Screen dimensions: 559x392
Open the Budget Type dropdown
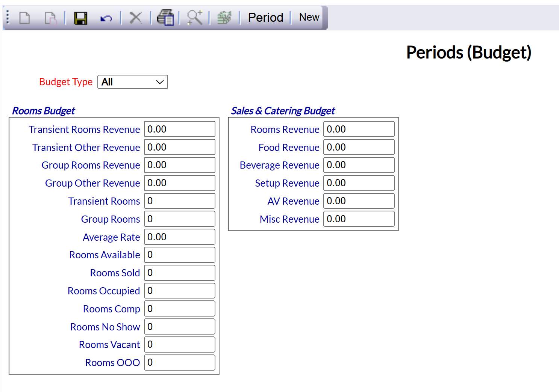click(132, 82)
